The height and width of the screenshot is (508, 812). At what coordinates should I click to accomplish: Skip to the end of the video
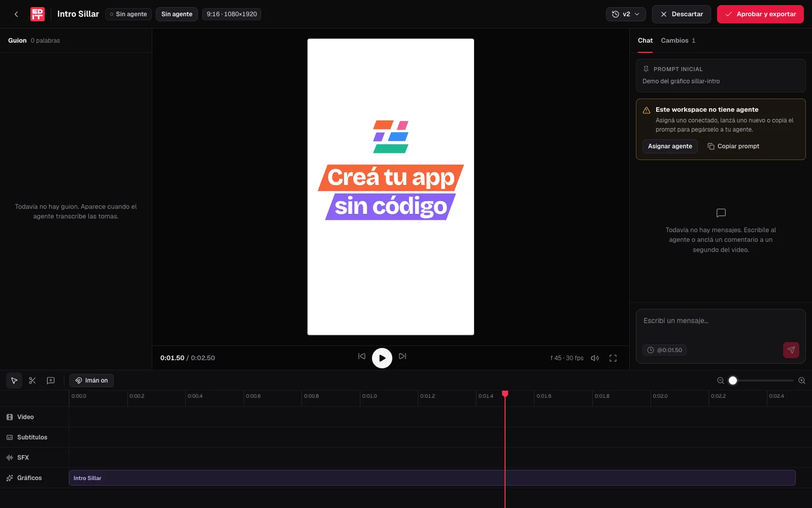[x=402, y=357]
